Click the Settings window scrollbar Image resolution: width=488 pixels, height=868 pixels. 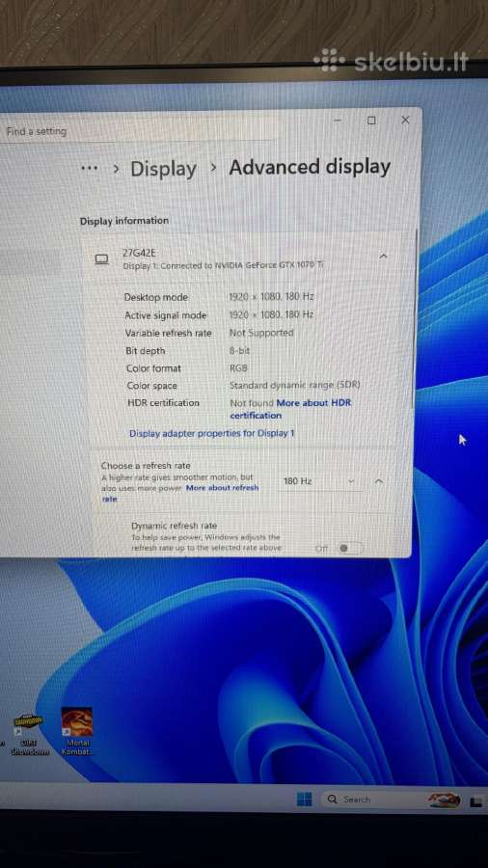pyautogui.click(x=415, y=318)
